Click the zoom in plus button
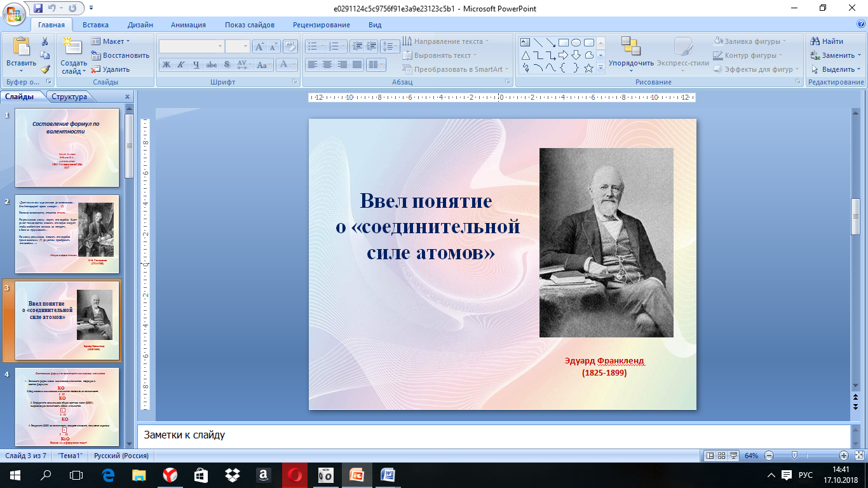The height and width of the screenshot is (488, 868). pos(843,456)
